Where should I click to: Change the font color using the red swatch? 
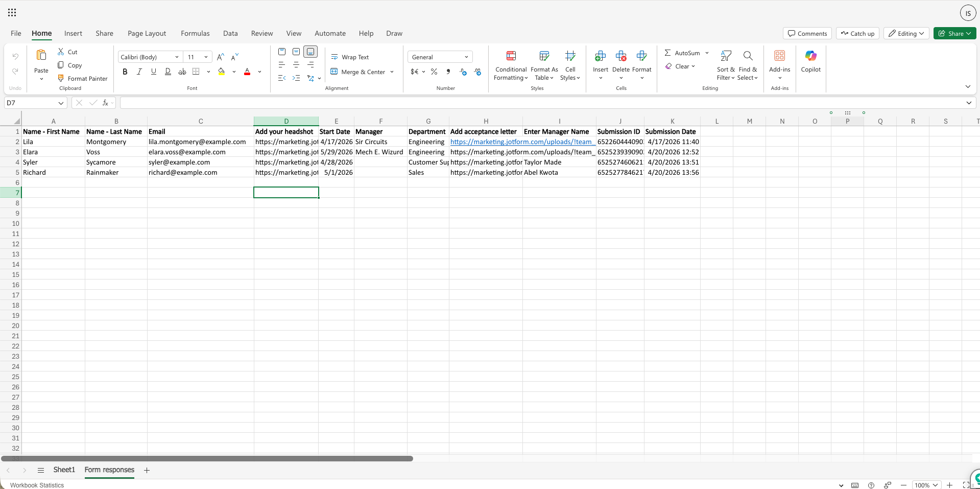[x=247, y=72]
